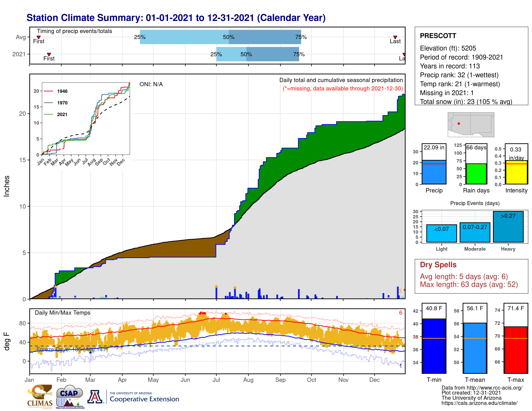Click the University of Arizona A logo
Screen dimensions: 532x411
click(95, 397)
